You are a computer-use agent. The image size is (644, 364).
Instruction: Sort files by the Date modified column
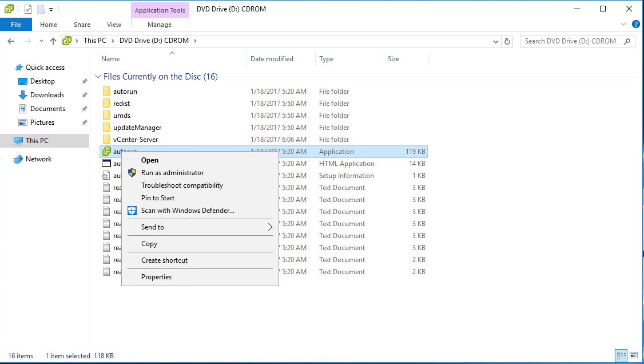(272, 59)
